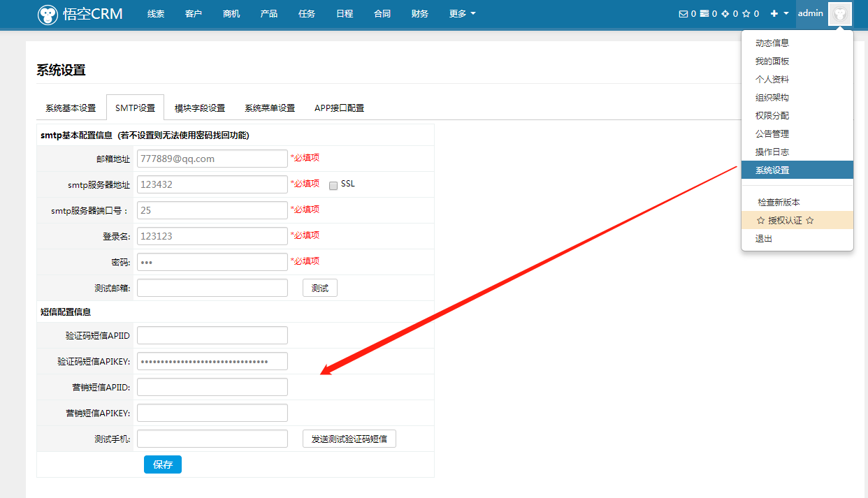Click the crosshair counter icon in navbar
Image resolution: width=868 pixels, height=498 pixels.
[725, 14]
